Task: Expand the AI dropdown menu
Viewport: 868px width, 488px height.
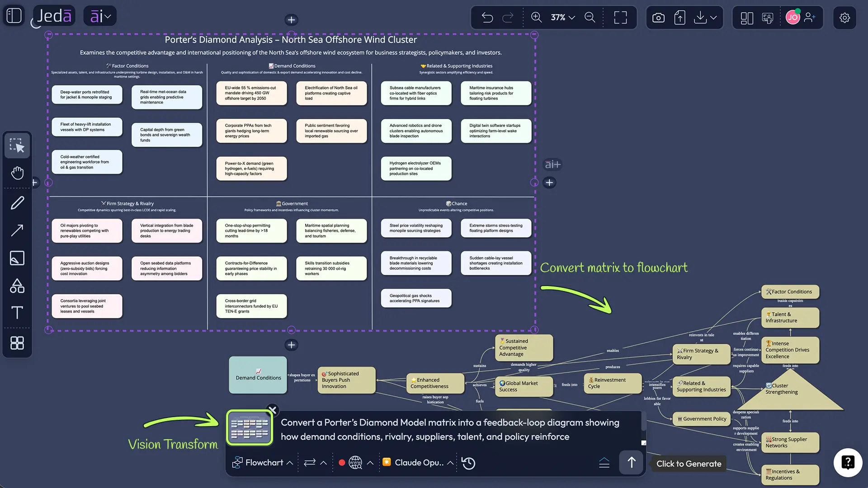Action: (x=100, y=17)
